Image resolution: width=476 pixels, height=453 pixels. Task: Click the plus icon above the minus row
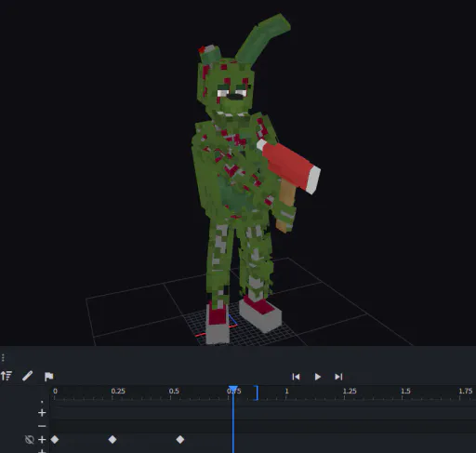tap(42, 413)
